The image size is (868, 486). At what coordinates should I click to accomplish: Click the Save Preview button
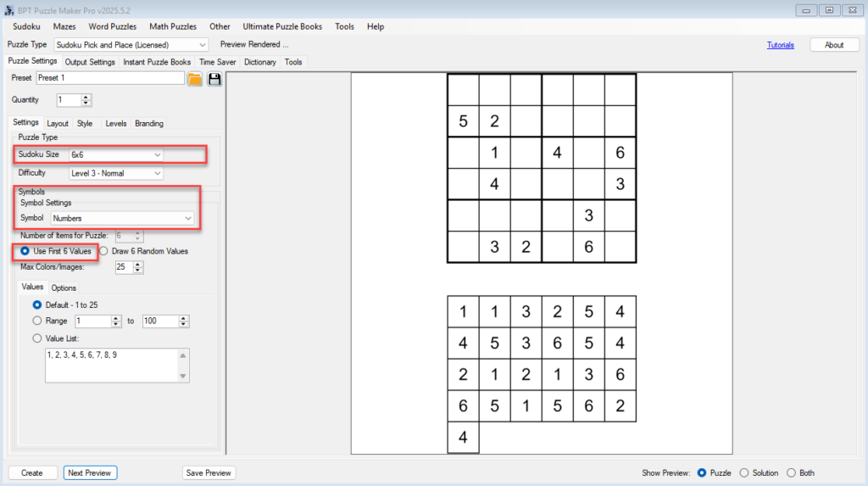click(x=209, y=473)
